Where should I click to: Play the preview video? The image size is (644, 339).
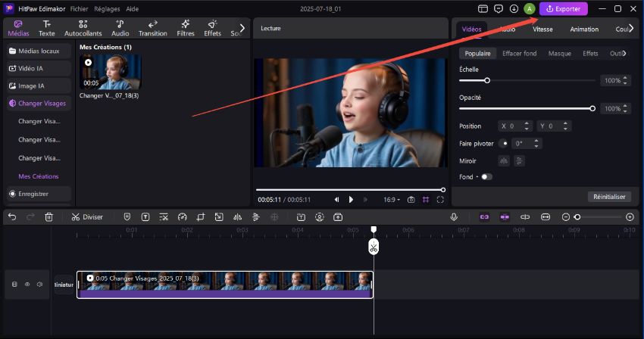tap(351, 200)
